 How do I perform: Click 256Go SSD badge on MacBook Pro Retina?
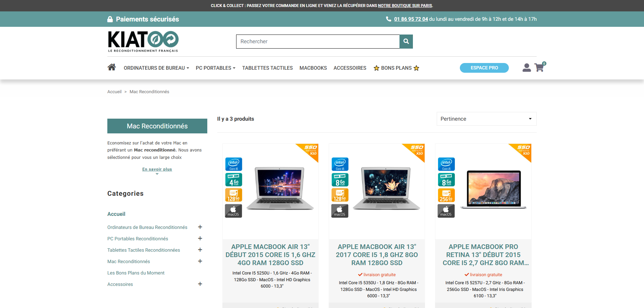(x=446, y=195)
